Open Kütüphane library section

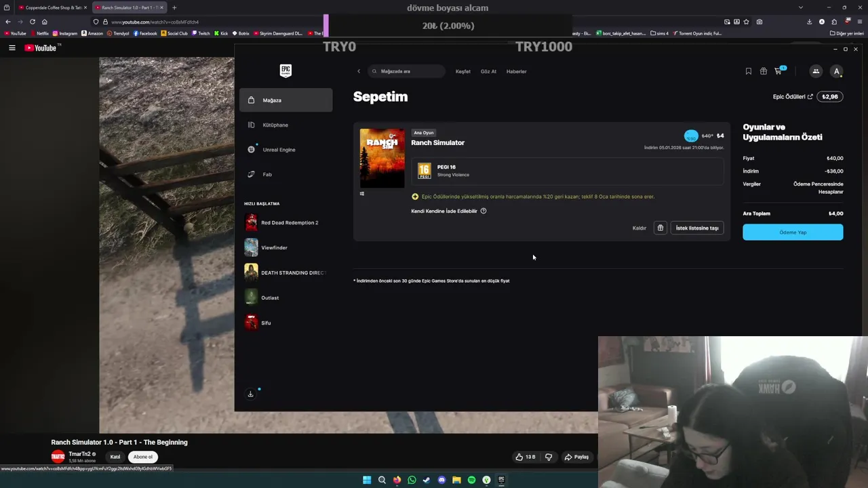pos(285,125)
